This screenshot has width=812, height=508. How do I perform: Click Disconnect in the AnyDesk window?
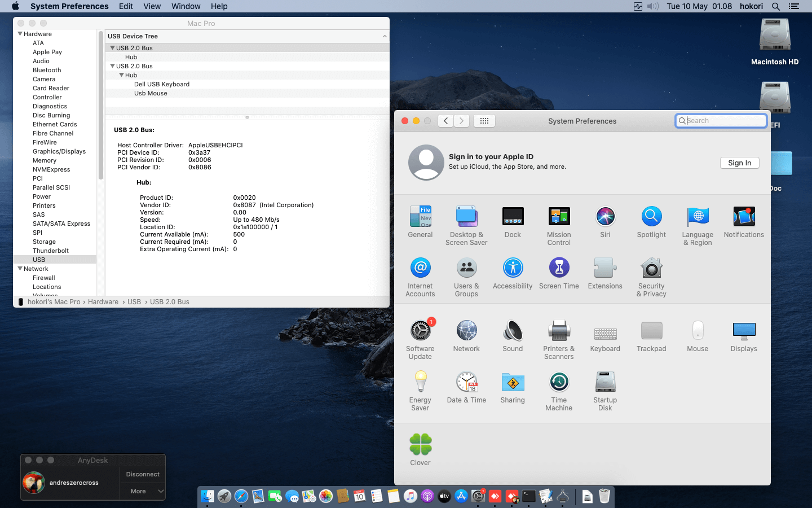pos(142,474)
